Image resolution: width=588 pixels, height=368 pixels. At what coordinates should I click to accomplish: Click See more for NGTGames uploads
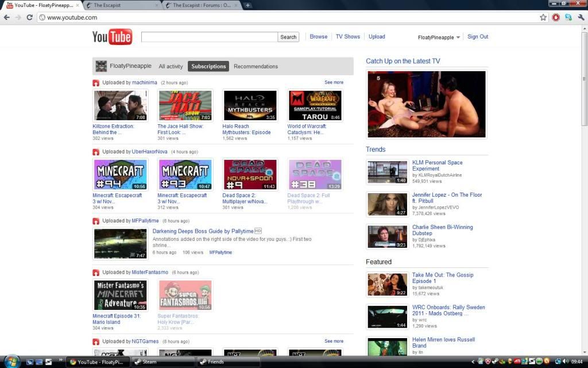point(334,341)
